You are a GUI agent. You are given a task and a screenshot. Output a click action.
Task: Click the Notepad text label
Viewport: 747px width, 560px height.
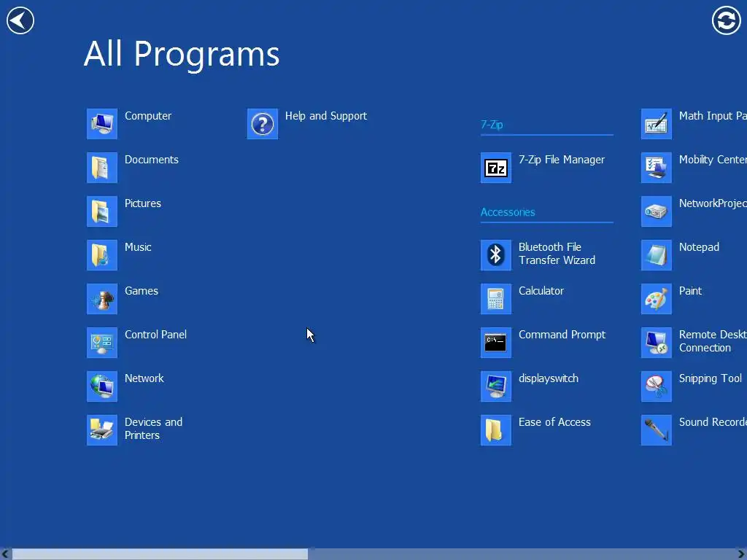pos(699,248)
